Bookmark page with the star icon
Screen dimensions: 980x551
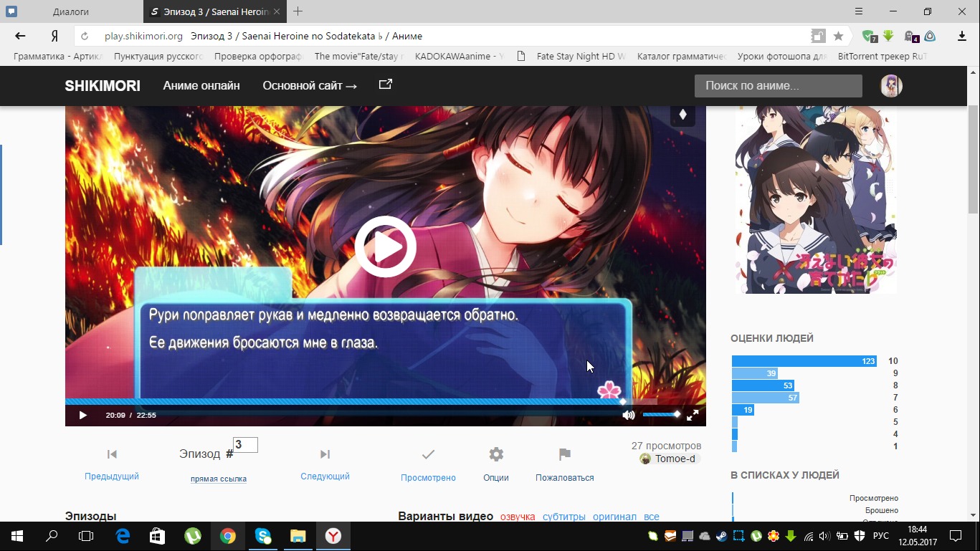838,36
